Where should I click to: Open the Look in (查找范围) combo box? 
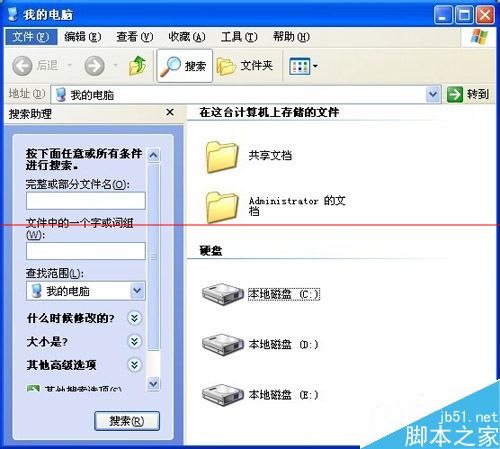pos(86,291)
